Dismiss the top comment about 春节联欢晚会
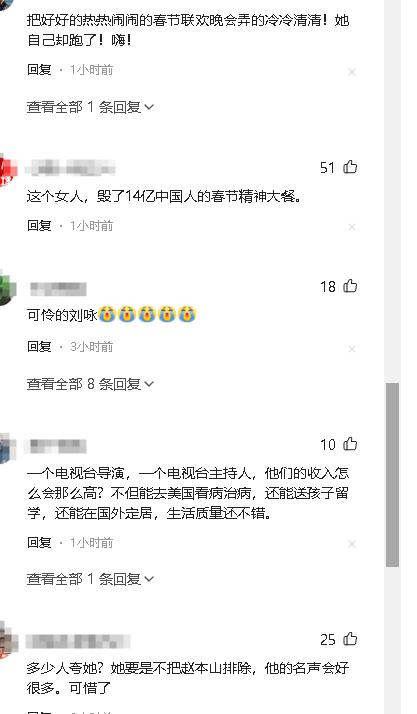 tap(352, 71)
